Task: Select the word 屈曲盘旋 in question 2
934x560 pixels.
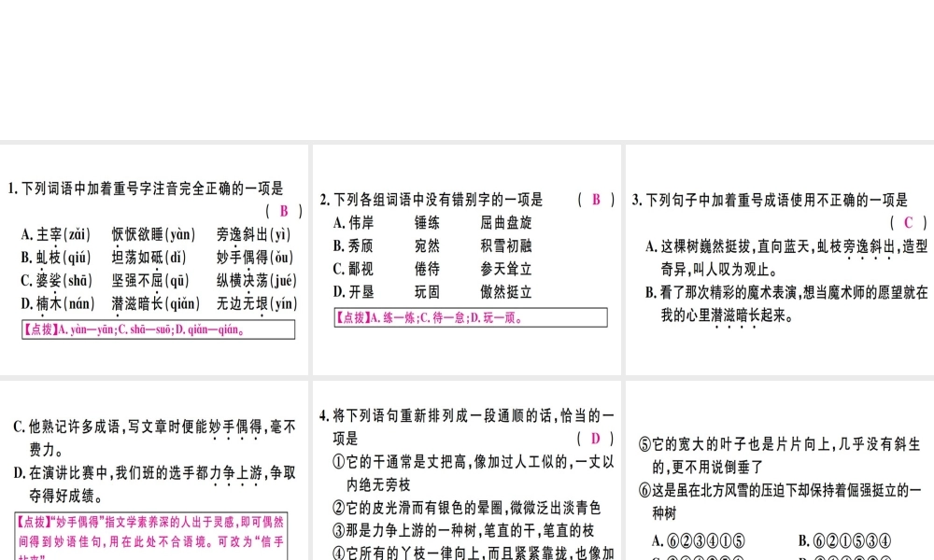Action: point(505,223)
